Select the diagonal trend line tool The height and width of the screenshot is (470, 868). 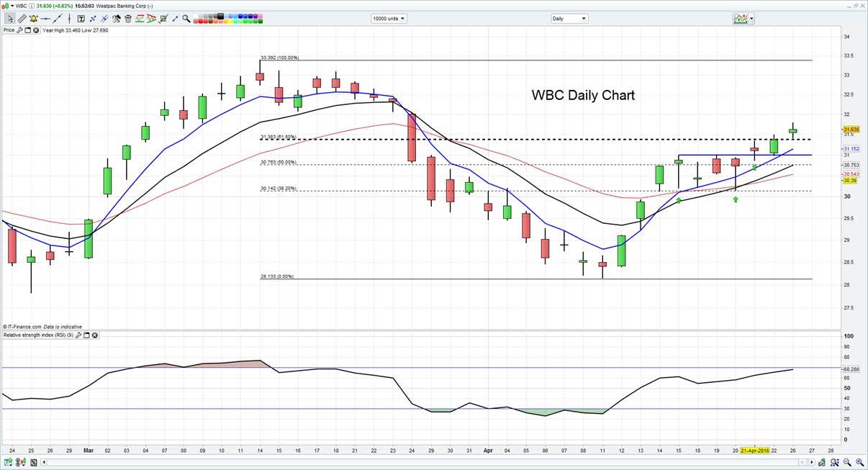[x=58, y=19]
